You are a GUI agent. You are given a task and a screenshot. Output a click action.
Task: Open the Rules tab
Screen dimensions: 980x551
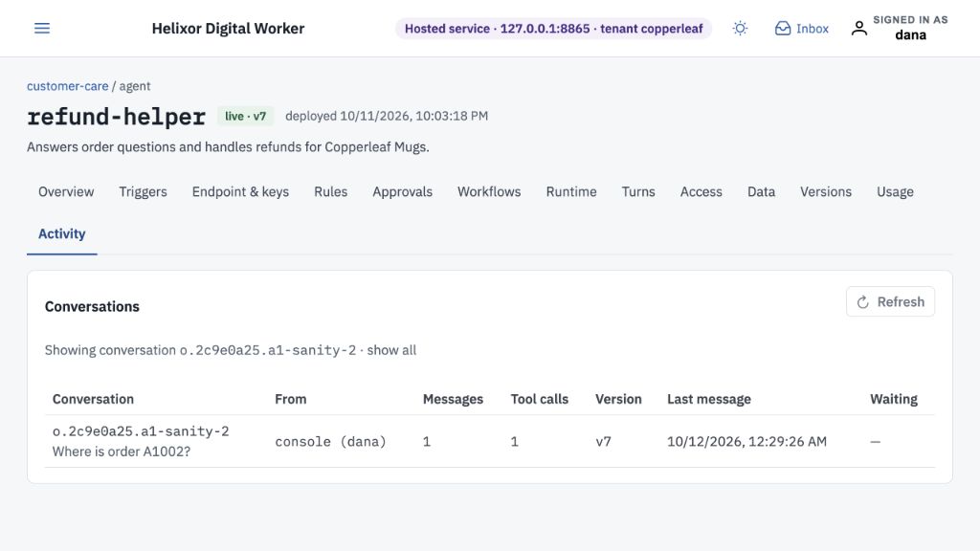(x=330, y=191)
